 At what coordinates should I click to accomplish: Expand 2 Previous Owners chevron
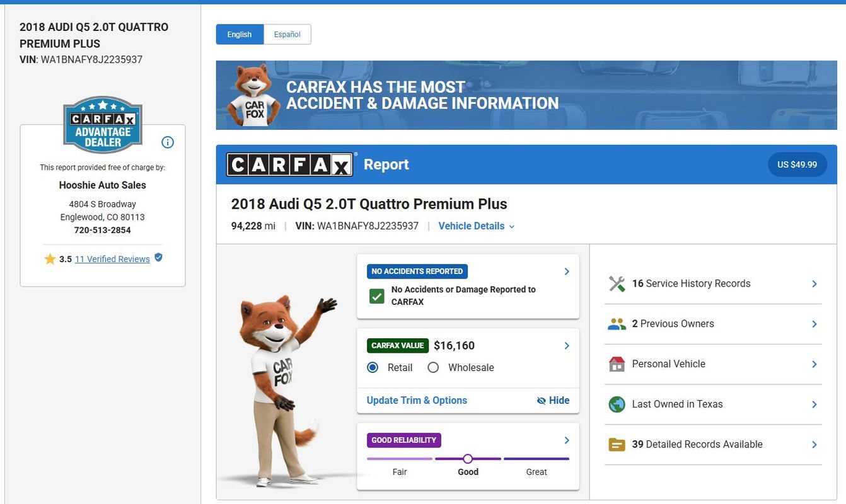(x=814, y=324)
